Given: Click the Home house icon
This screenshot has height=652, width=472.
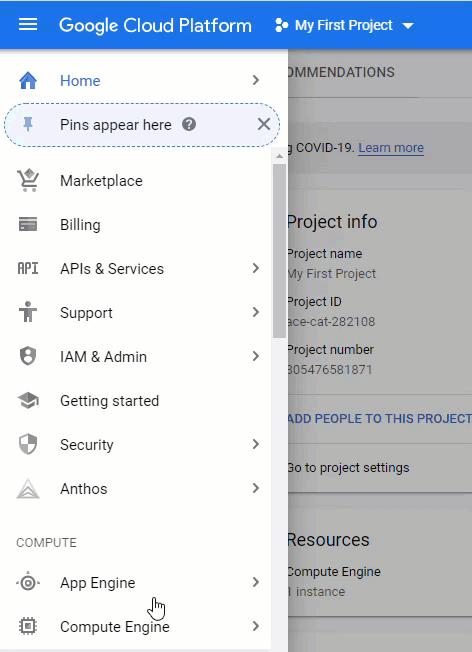Looking at the screenshot, I should pyautogui.click(x=28, y=80).
